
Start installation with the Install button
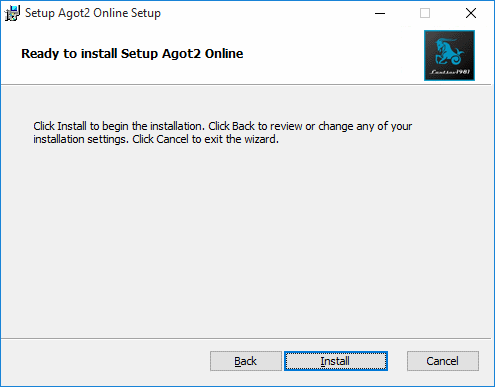coord(336,361)
